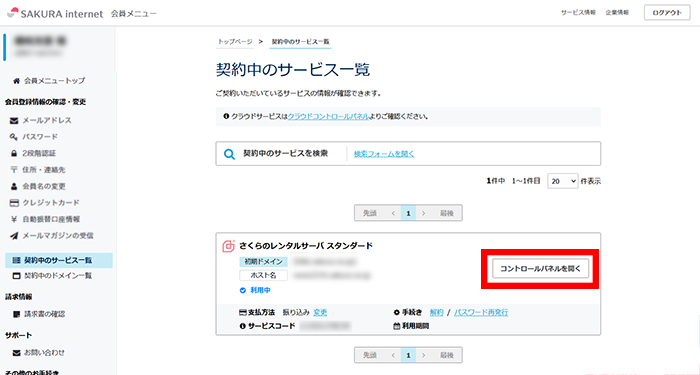Open クレジットカード settings

pyautogui.click(x=51, y=203)
